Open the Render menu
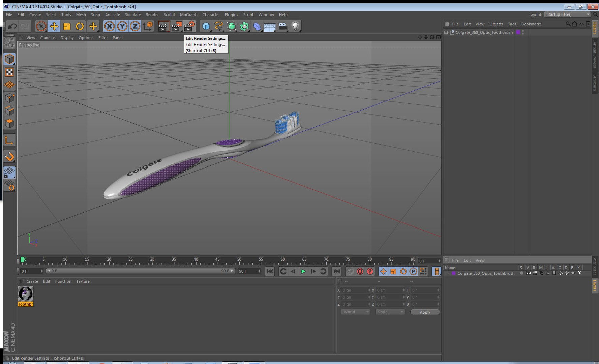This screenshot has width=599, height=364. click(152, 15)
